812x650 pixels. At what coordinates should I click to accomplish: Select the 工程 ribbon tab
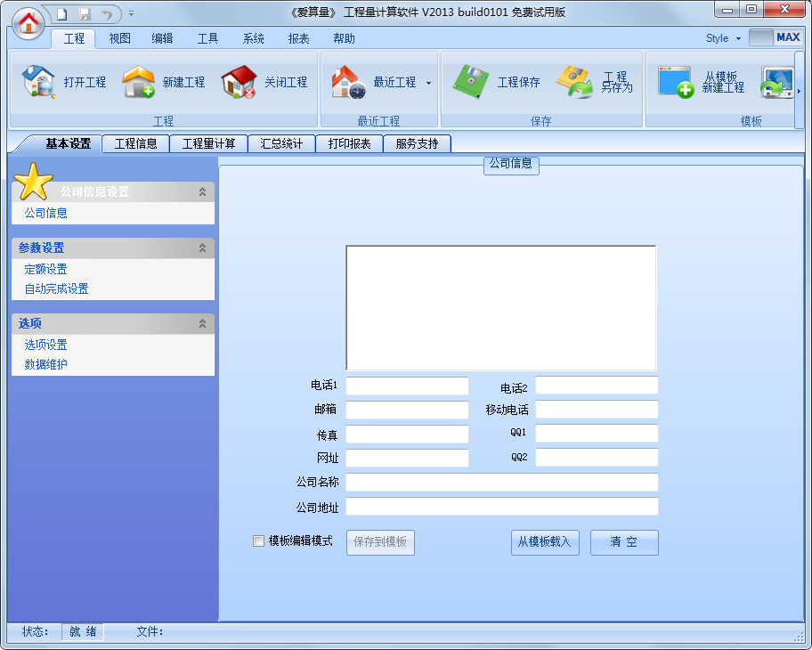74,38
